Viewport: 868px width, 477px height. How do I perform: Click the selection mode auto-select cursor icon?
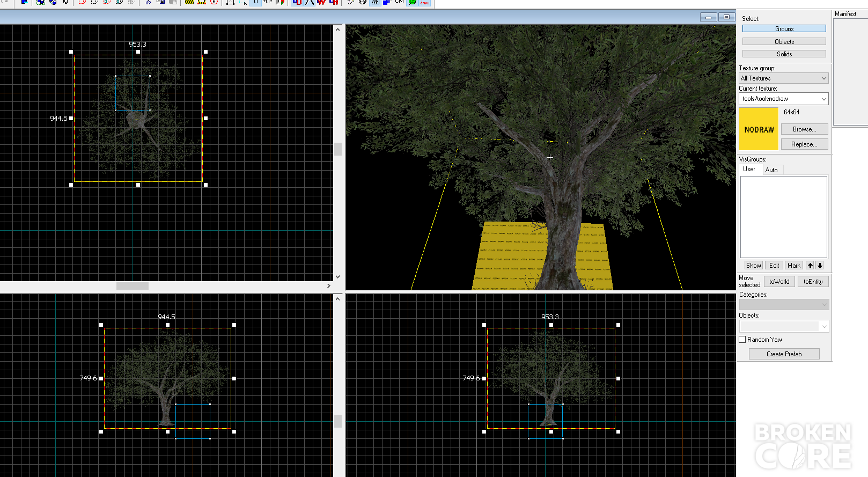coord(243,2)
